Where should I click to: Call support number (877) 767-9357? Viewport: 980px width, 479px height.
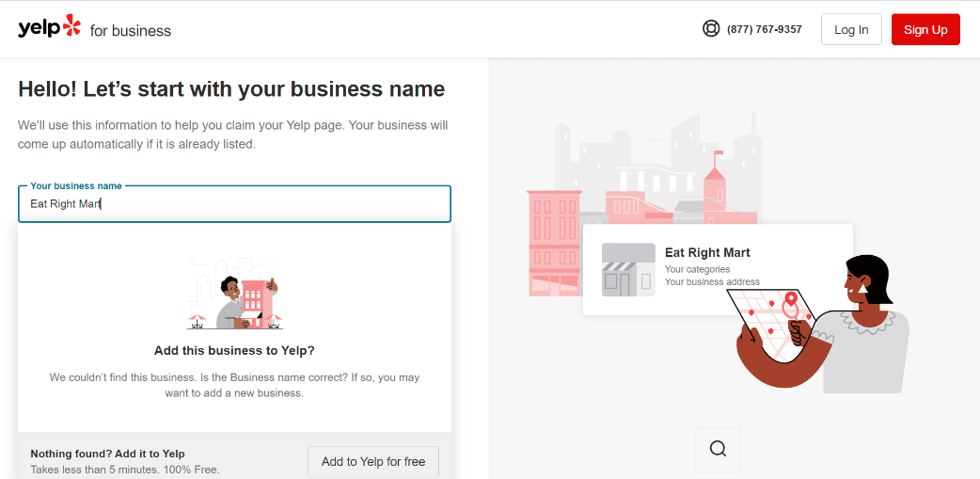click(x=764, y=29)
